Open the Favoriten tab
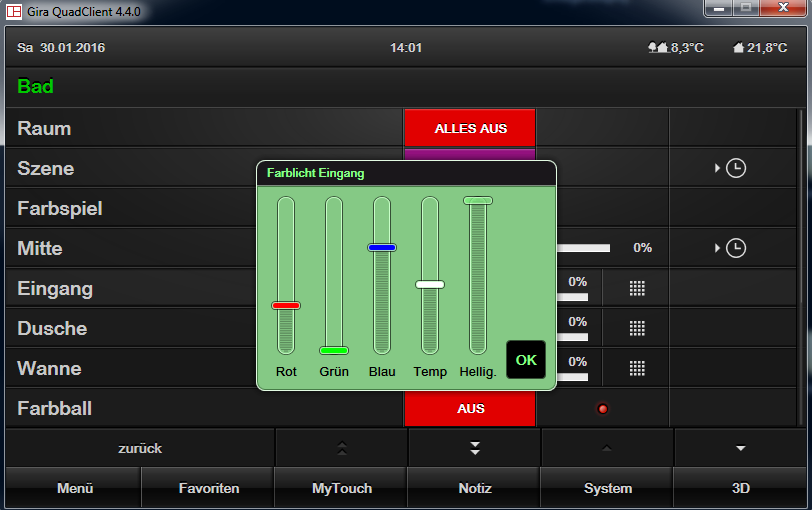 209,488
